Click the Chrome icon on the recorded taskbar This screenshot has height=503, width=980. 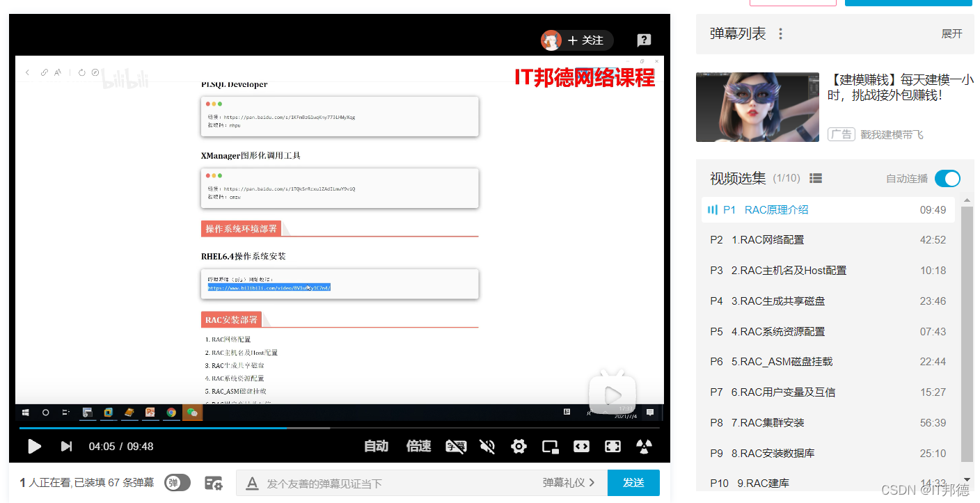pos(171,412)
